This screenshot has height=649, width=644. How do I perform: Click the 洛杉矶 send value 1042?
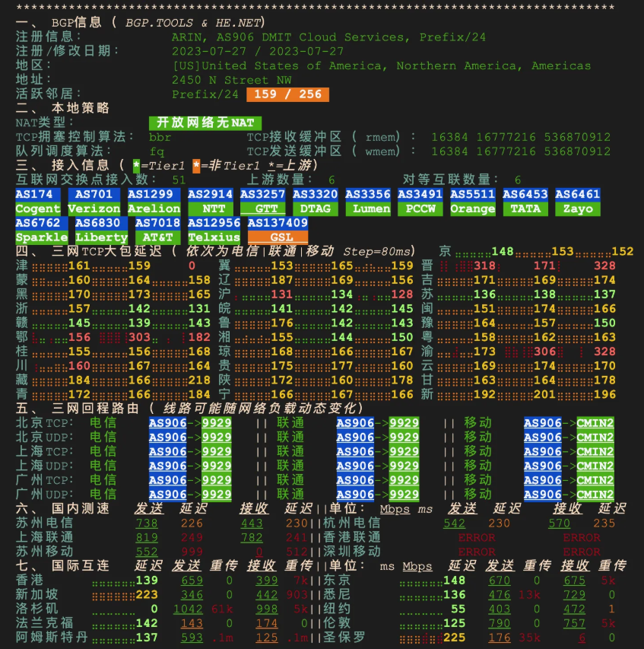(188, 609)
